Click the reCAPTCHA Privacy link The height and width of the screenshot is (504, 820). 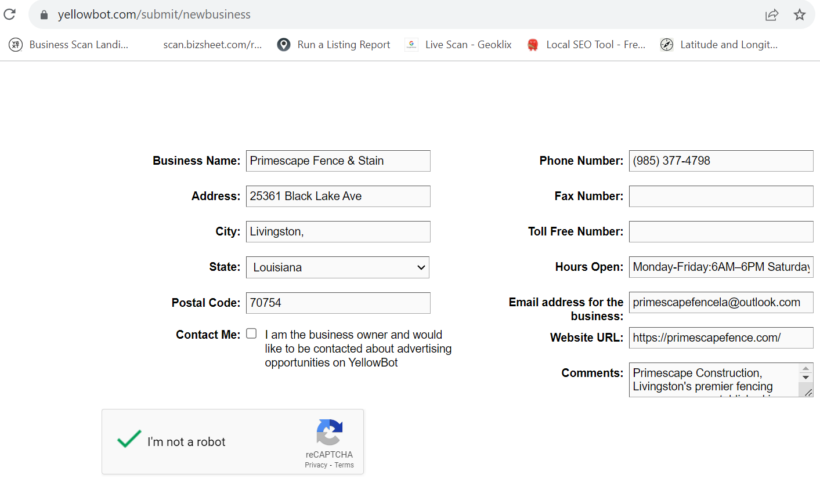point(316,465)
